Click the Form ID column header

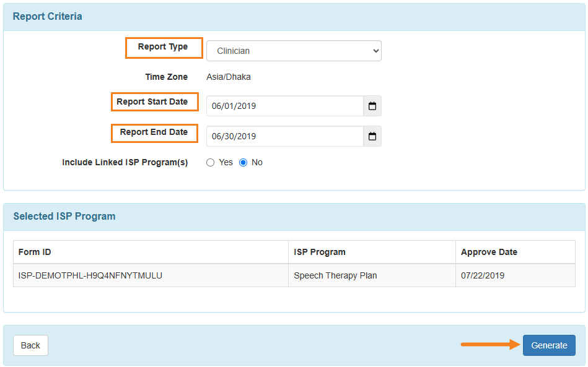coord(35,252)
